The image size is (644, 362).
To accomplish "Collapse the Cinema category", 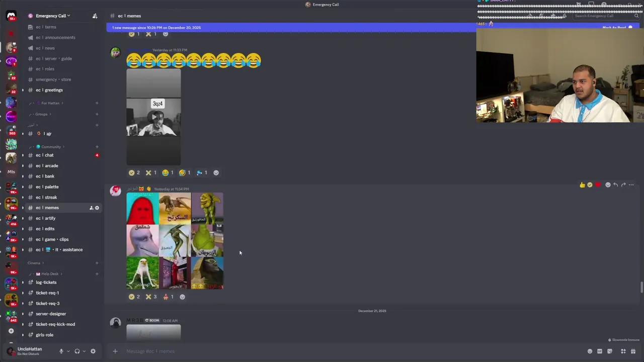I will click(36, 263).
